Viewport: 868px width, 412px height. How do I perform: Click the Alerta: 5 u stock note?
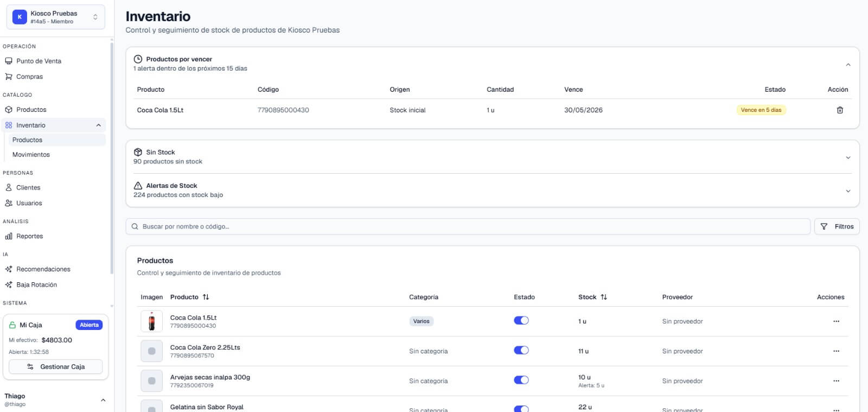(x=591, y=386)
